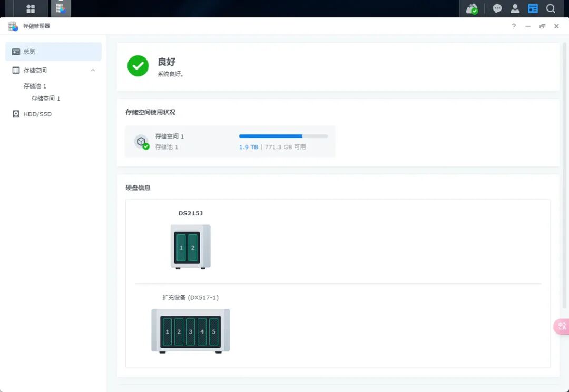
Task: Click the 存储空间使用状况 heading
Action: coord(150,112)
